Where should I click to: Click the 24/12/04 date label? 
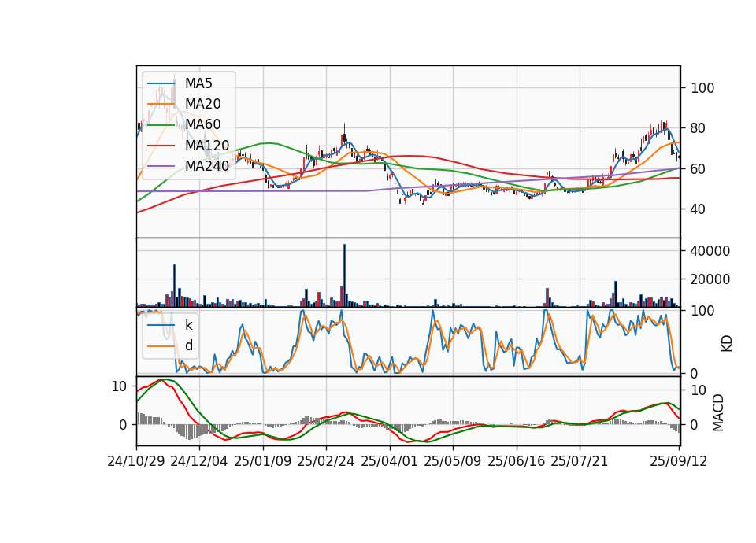coord(199,461)
